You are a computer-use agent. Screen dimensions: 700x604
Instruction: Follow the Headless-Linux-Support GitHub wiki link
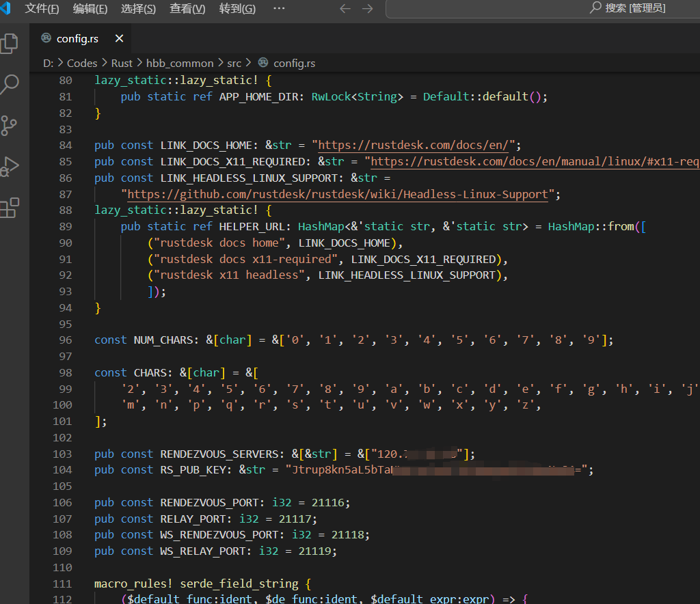tap(338, 195)
